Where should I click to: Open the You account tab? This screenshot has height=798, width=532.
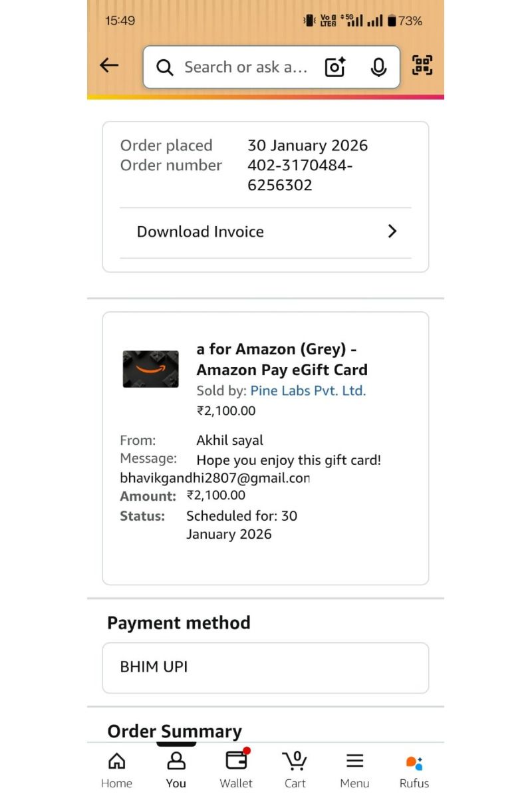click(176, 769)
